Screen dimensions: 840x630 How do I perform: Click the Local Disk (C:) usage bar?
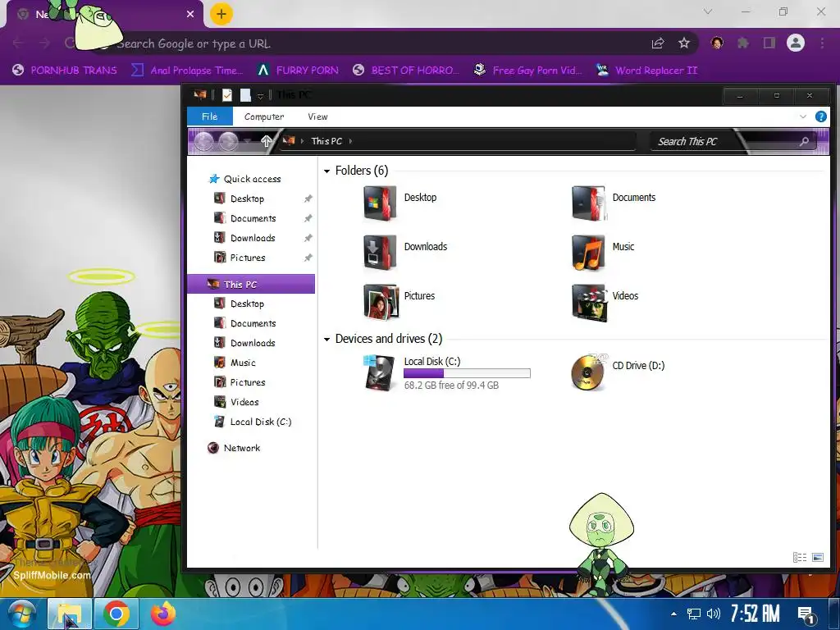(x=467, y=373)
